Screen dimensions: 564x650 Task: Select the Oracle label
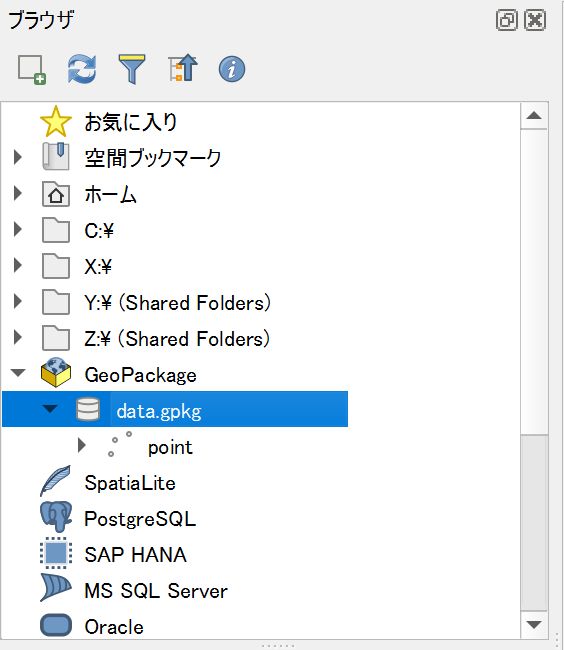tap(114, 627)
